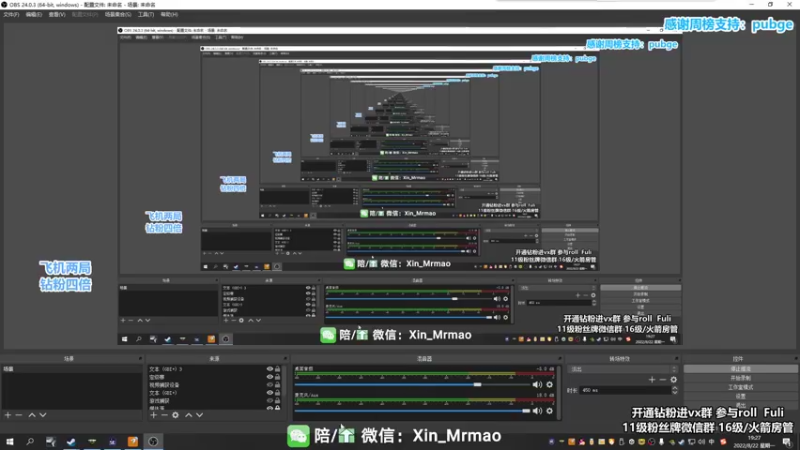Click microphone icon in system tray
The height and width of the screenshot is (450, 800).
[662, 442]
